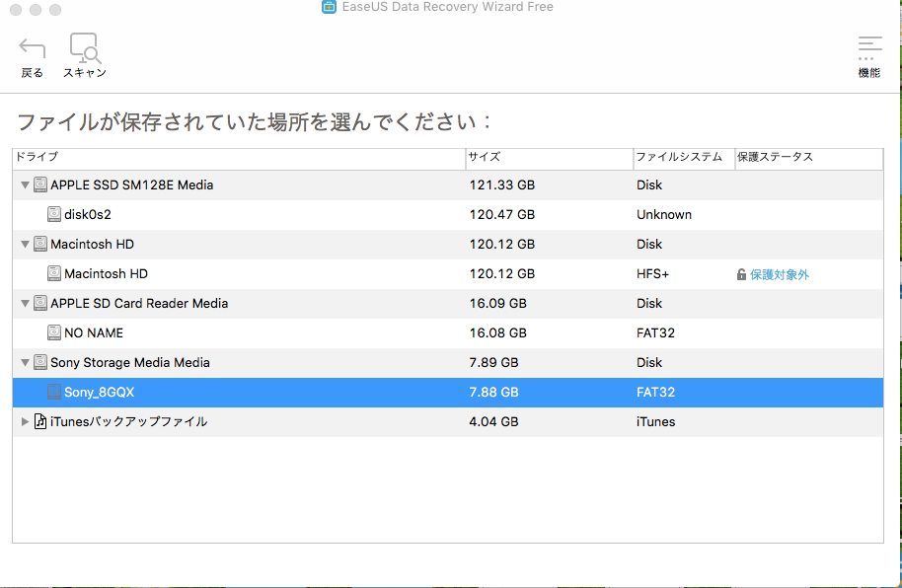Screen dimensions: 902x588
Task: Click the FAT32 cell in the Sony_8GQX row
Action: coord(656,393)
